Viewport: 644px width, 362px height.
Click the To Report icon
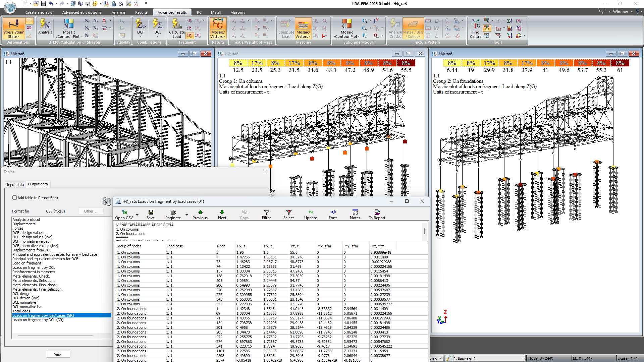pyautogui.click(x=377, y=212)
